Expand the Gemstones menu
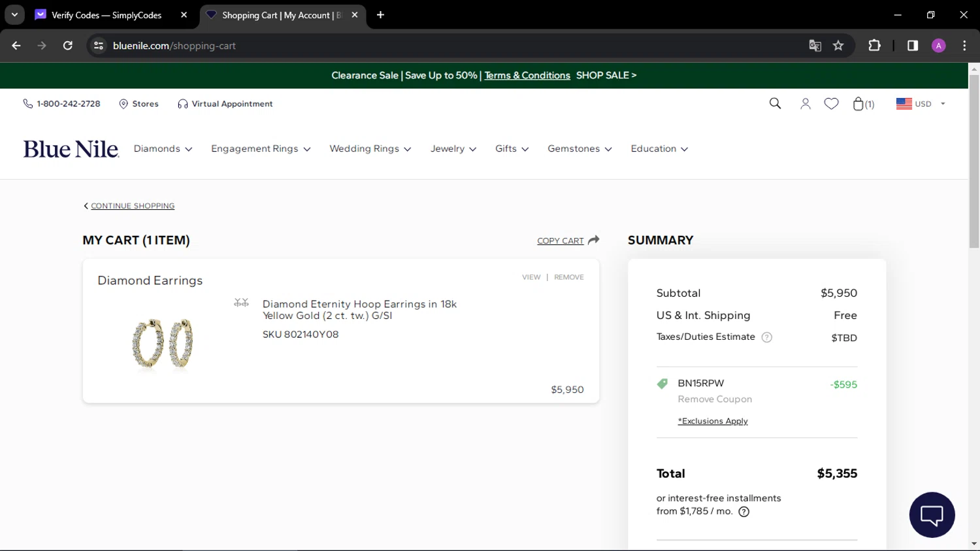 (580, 149)
